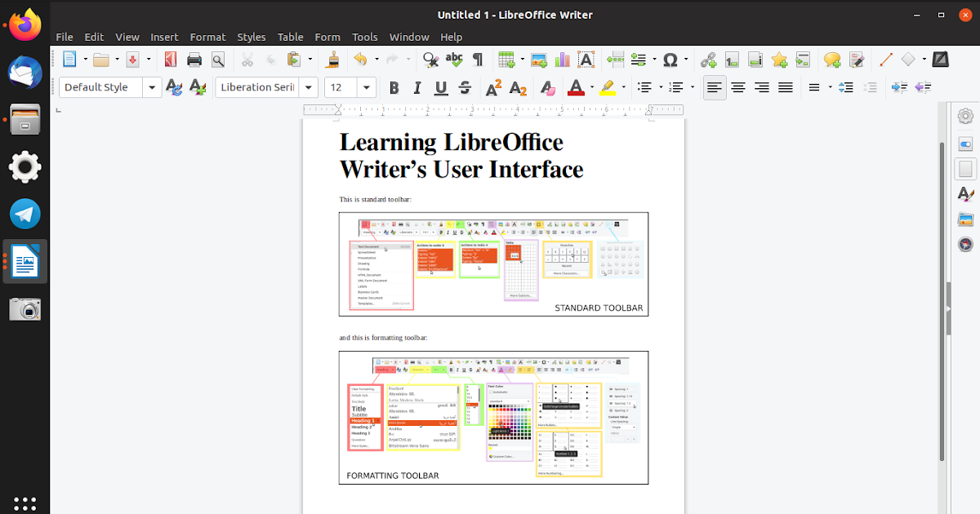Apply the yellow highlighting color
Screen dimensions: 980x514
click(608, 87)
